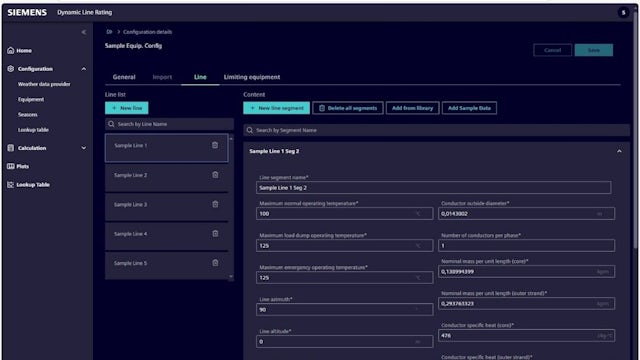Viewport: 640px width, 360px height.
Task: Expand the Calculation sidebar section
Action: pyautogui.click(x=84, y=148)
